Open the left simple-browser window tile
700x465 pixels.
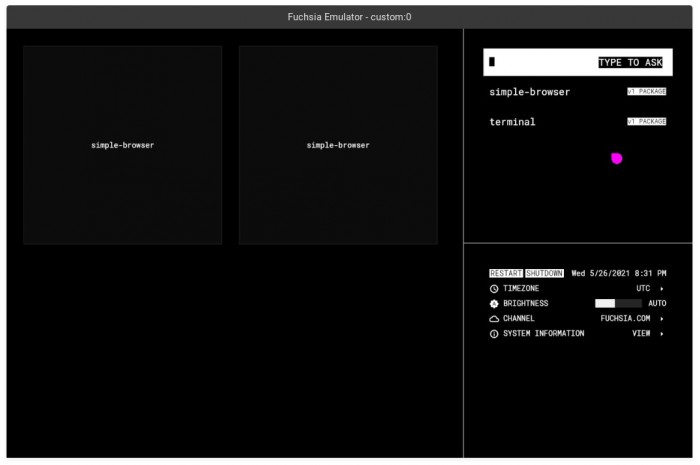123,145
